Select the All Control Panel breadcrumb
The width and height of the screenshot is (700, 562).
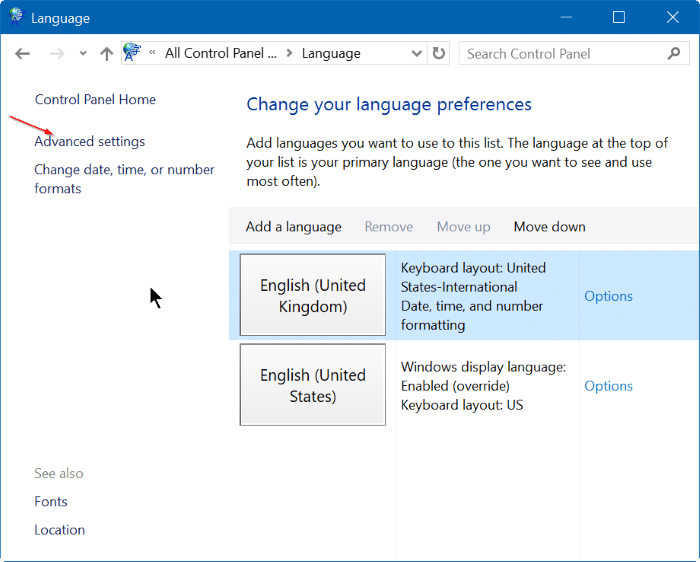pyautogui.click(x=221, y=54)
